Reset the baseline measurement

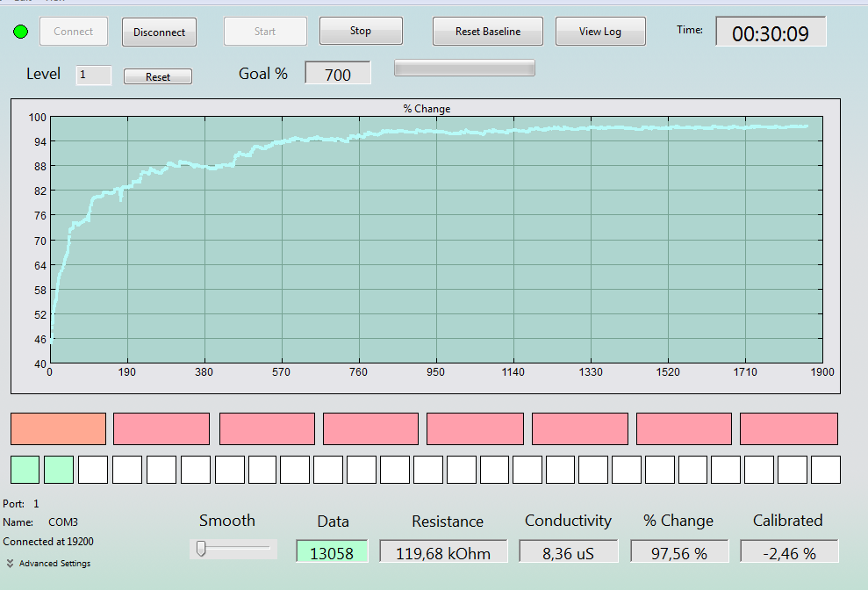pos(488,32)
